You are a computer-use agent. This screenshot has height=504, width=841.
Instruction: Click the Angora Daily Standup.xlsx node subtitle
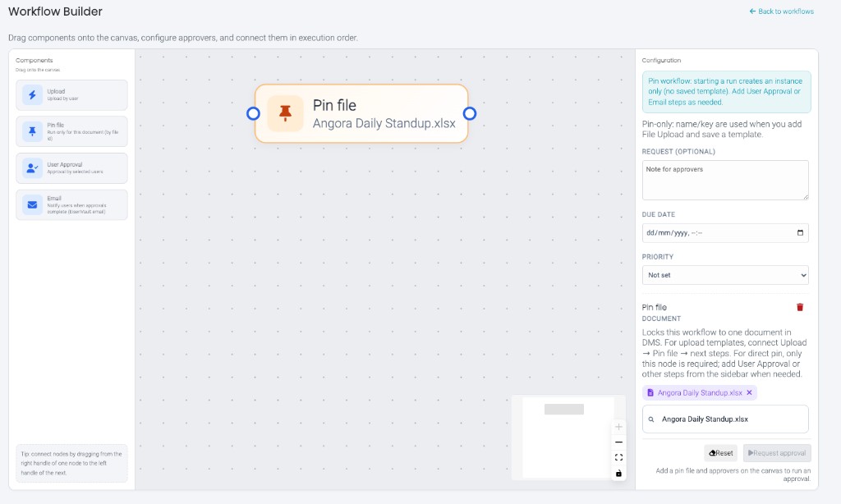click(x=384, y=123)
